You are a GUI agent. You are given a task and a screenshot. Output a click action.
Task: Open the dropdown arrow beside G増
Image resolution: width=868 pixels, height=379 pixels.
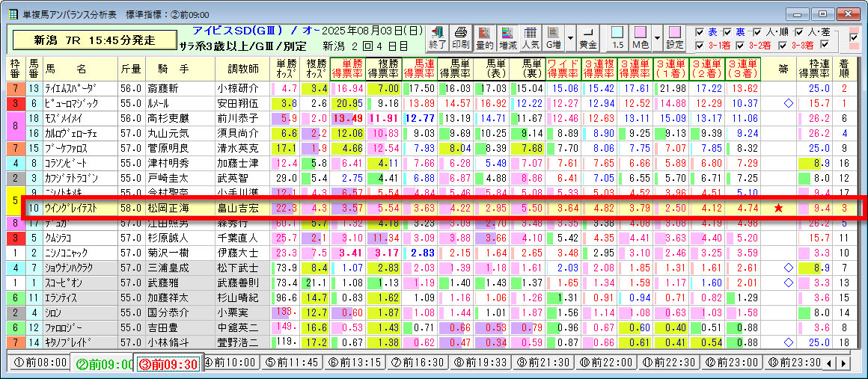tap(569, 38)
